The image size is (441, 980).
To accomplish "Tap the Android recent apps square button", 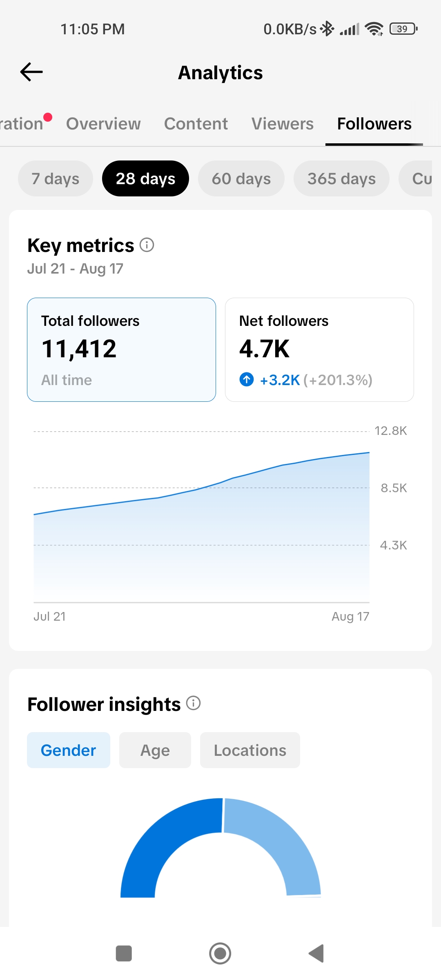I will 124,953.
